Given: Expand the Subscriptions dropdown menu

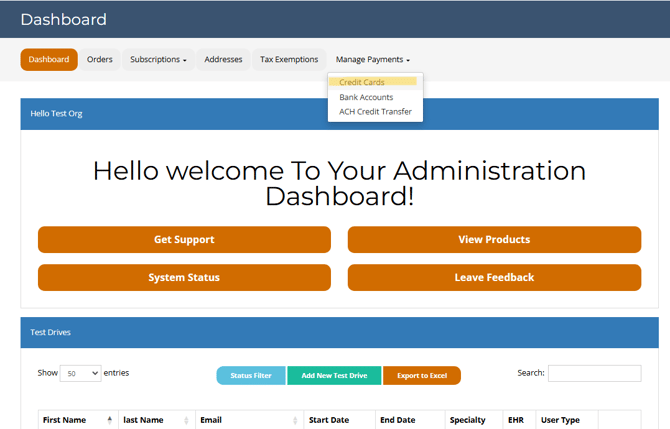Looking at the screenshot, I should [x=158, y=60].
